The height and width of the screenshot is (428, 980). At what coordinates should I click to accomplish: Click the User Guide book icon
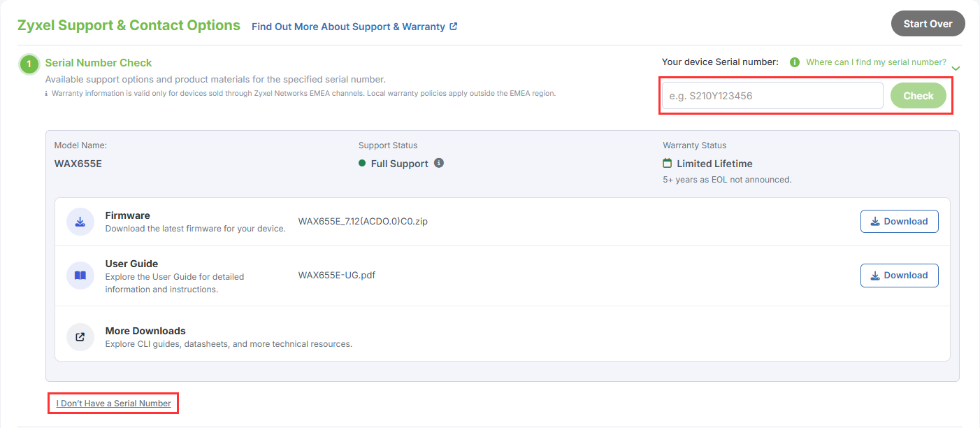click(x=80, y=276)
